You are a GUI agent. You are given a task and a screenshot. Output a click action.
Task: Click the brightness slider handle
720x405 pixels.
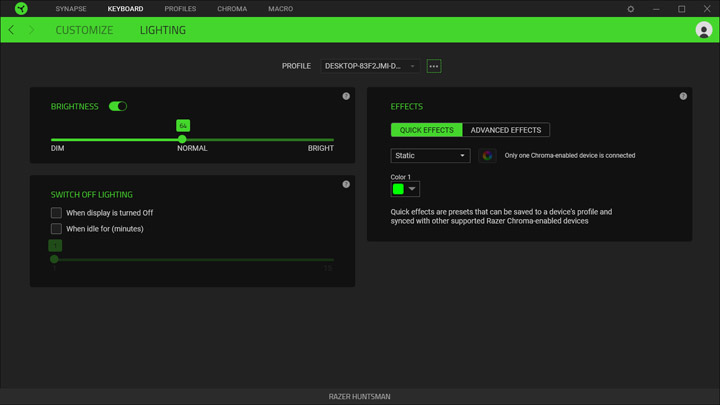pos(182,139)
